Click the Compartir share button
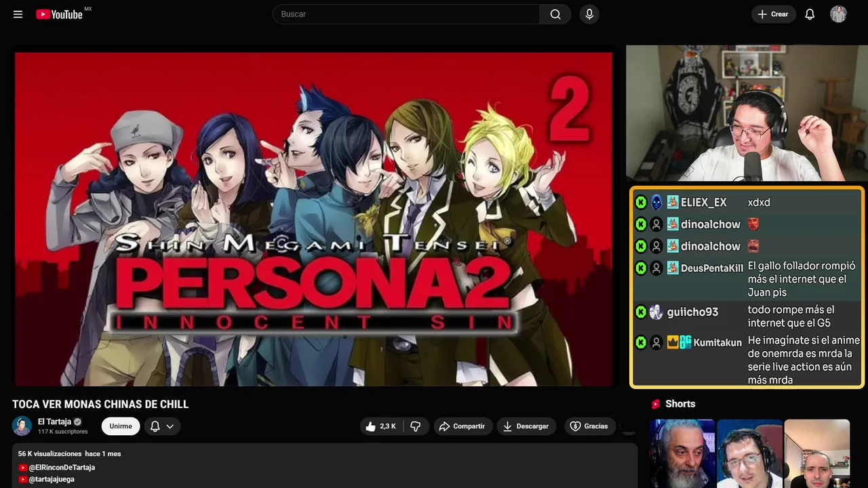The height and width of the screenshot is (488, 868). click(x=462, y=426)
